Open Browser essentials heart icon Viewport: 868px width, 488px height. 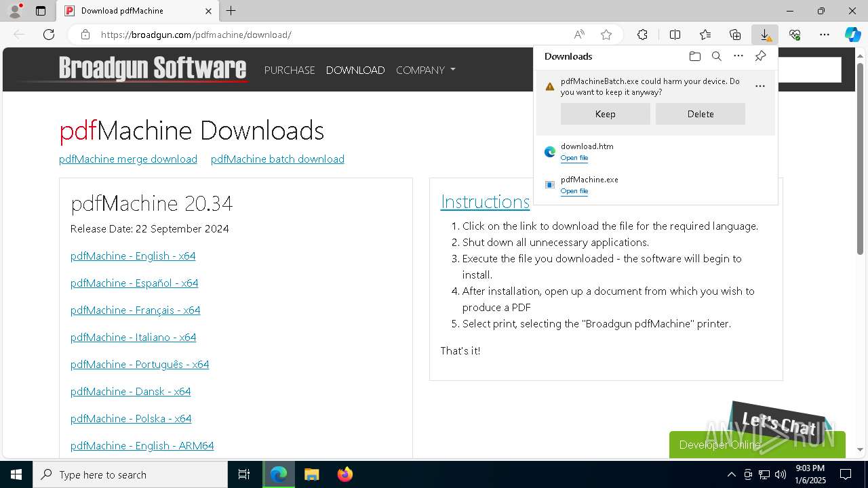tap(795, 35)
